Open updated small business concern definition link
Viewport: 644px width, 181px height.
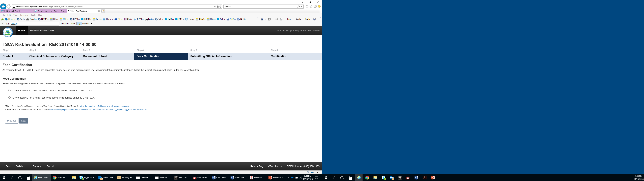(104, 106)
